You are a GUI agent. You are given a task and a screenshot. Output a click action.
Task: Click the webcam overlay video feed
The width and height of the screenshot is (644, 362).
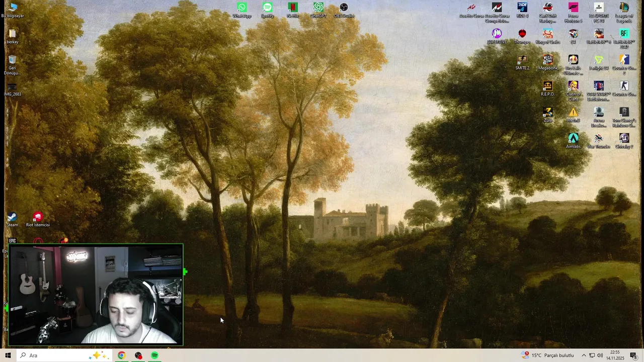point(96,295)
